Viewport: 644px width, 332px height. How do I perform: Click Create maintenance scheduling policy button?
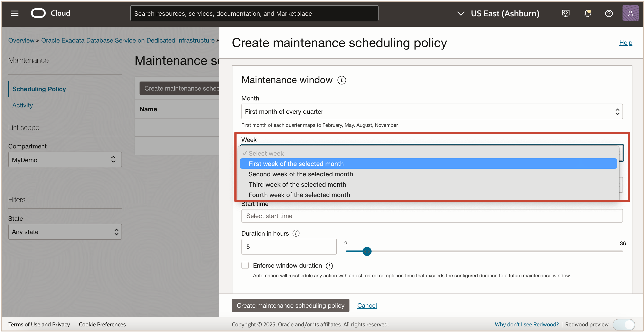290,305
